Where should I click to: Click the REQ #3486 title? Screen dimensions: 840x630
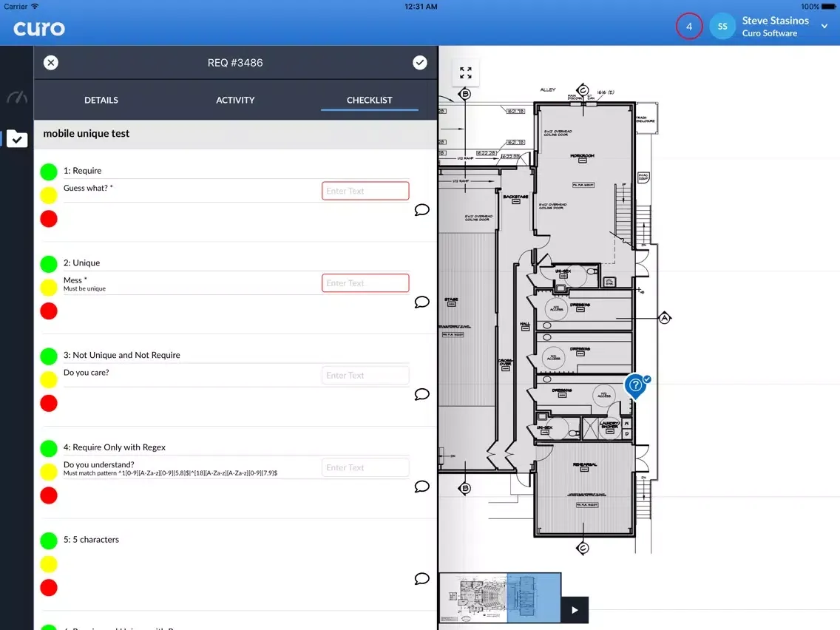coord(235,63)
